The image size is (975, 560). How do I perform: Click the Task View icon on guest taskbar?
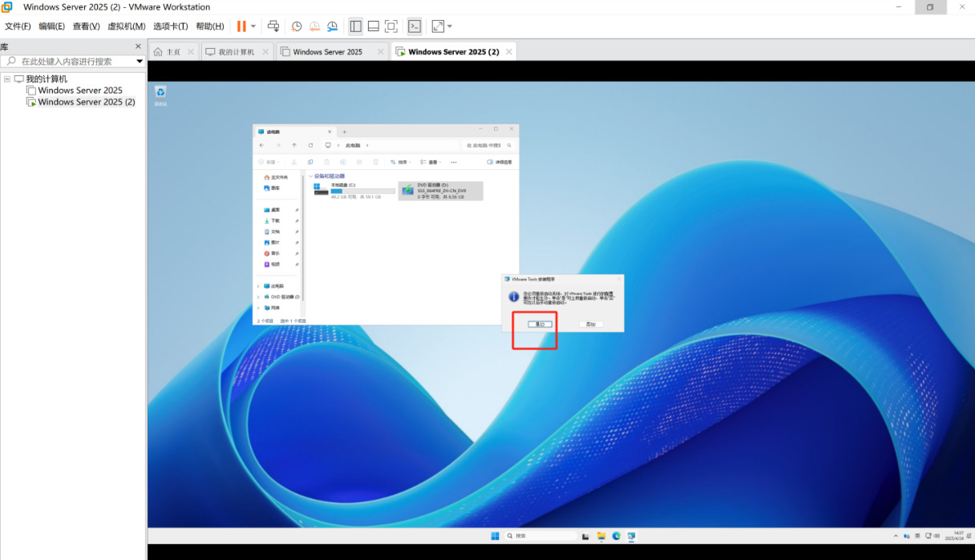point(586,535)
